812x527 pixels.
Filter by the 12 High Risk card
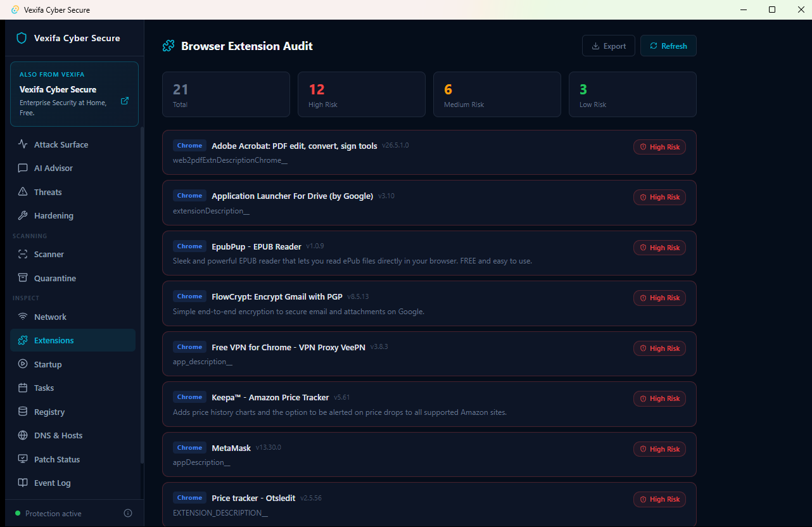tap(362, 94)
